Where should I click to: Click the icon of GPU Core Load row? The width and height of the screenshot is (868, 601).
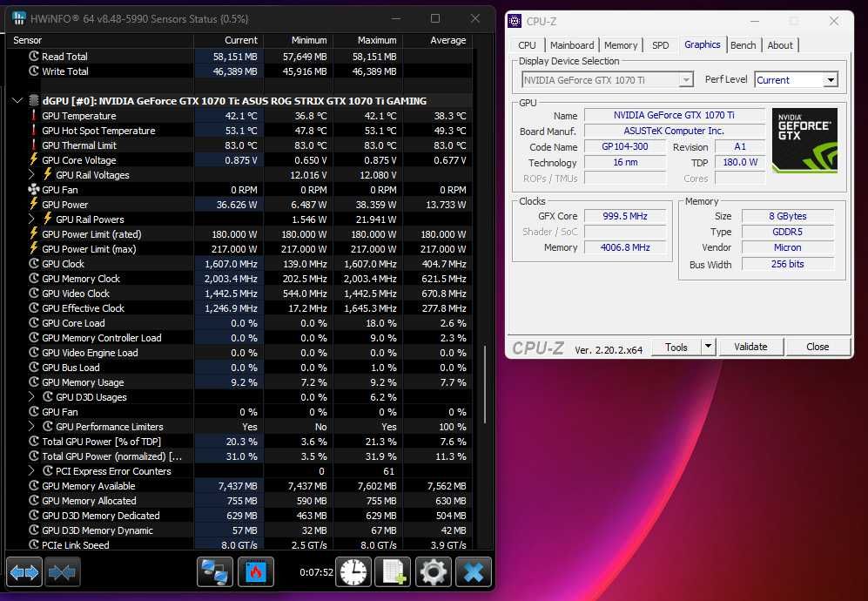pos(34,323)
